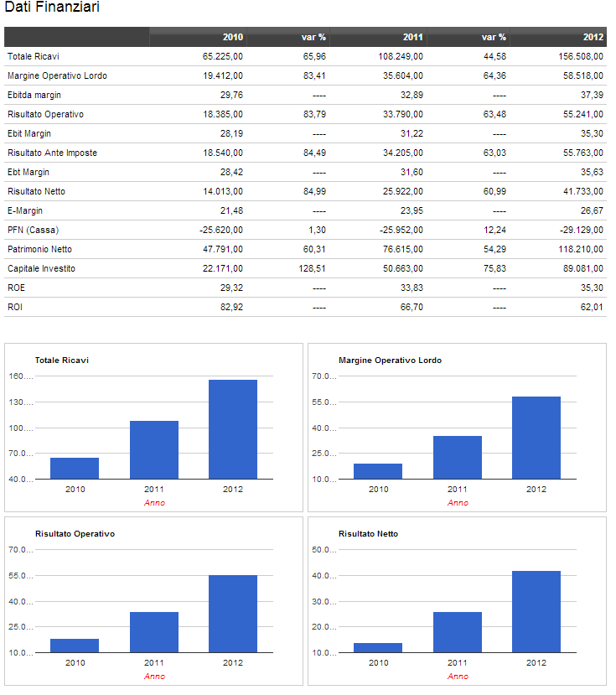Click the value 18.385,00
The image size is (616, 695).
point(223,114)
